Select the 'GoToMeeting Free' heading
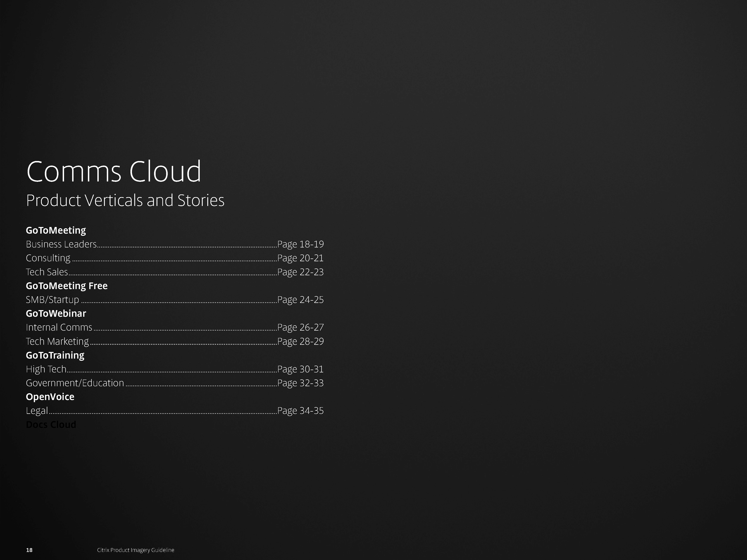The width and height of the screenshot is (747, 560). [x=67, y=286]
